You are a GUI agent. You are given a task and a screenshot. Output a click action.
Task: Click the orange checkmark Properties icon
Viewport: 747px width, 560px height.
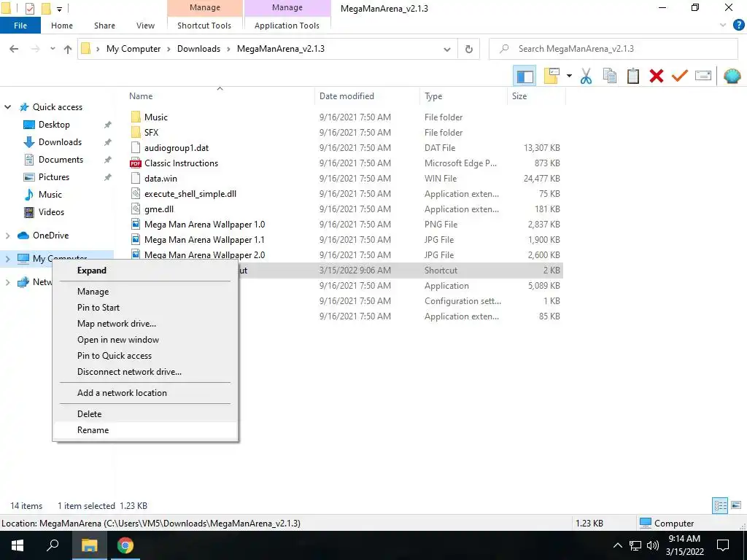[680, 76]
